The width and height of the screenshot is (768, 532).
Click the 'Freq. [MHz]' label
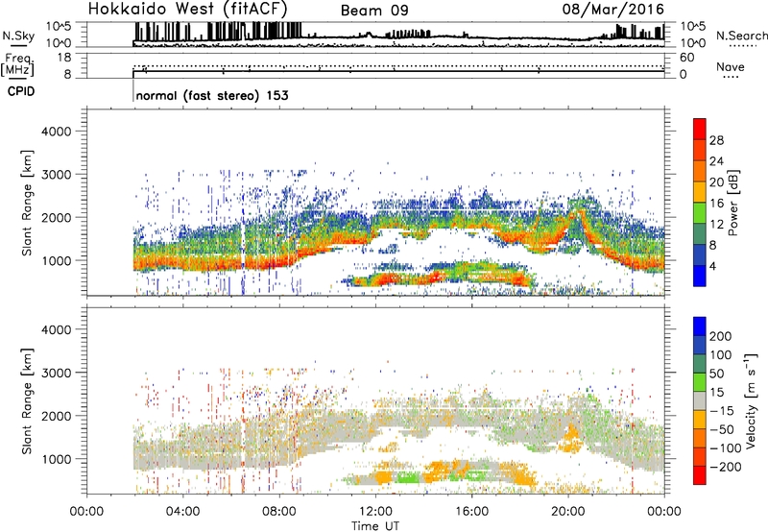click(x=17, y=65)
